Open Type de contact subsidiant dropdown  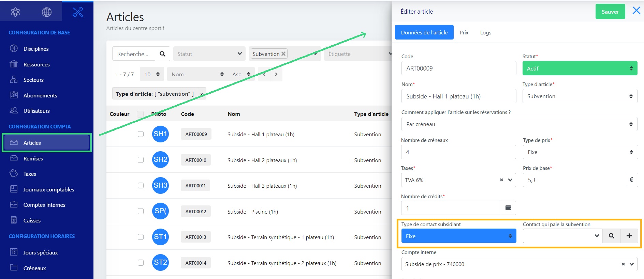click(459, 236)
